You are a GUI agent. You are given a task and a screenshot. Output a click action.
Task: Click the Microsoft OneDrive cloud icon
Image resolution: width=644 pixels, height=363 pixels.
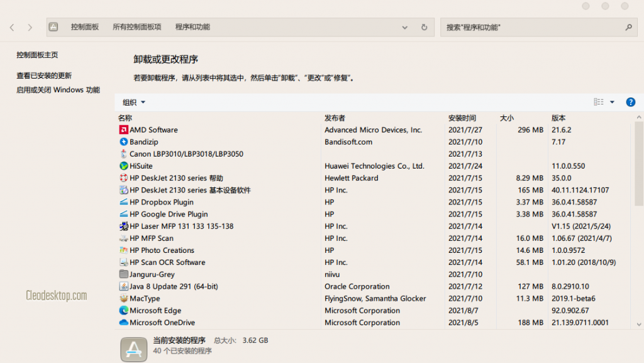coord(124,322)
